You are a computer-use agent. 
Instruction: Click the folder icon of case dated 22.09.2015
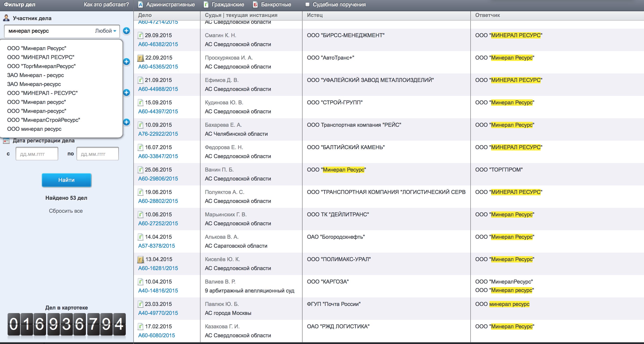pyautogui.click(x=141, y=58)
